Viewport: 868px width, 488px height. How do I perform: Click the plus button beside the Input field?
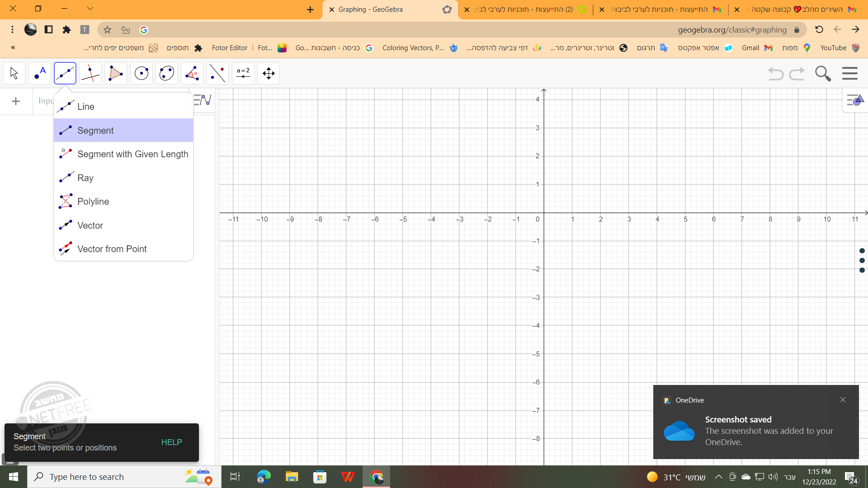coord(16,101)
